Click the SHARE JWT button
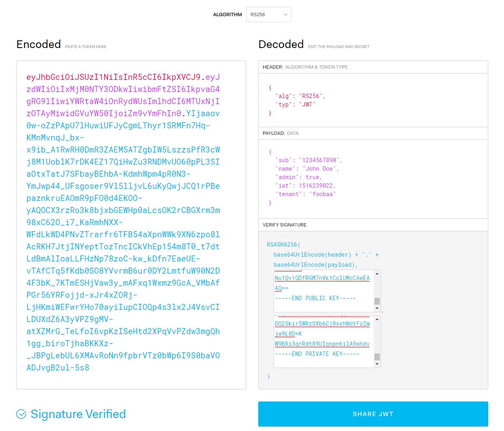This screenshot has width=504, height=431. pyautogui.click(x=373, y=414)
